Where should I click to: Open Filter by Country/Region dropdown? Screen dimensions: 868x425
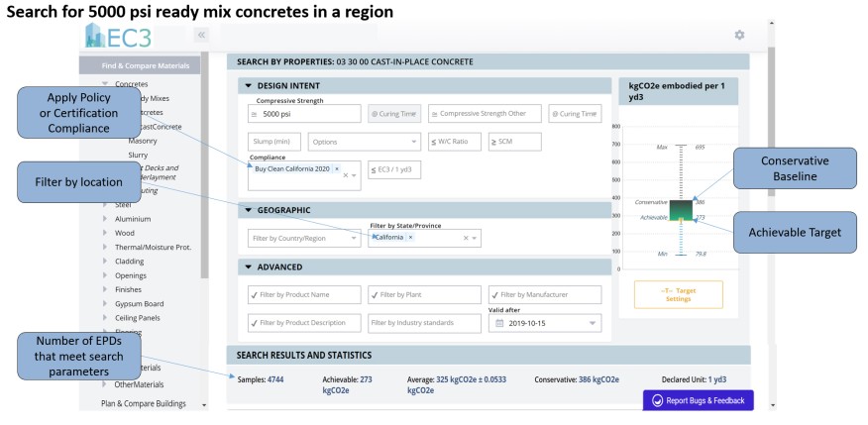coord(302,238)
